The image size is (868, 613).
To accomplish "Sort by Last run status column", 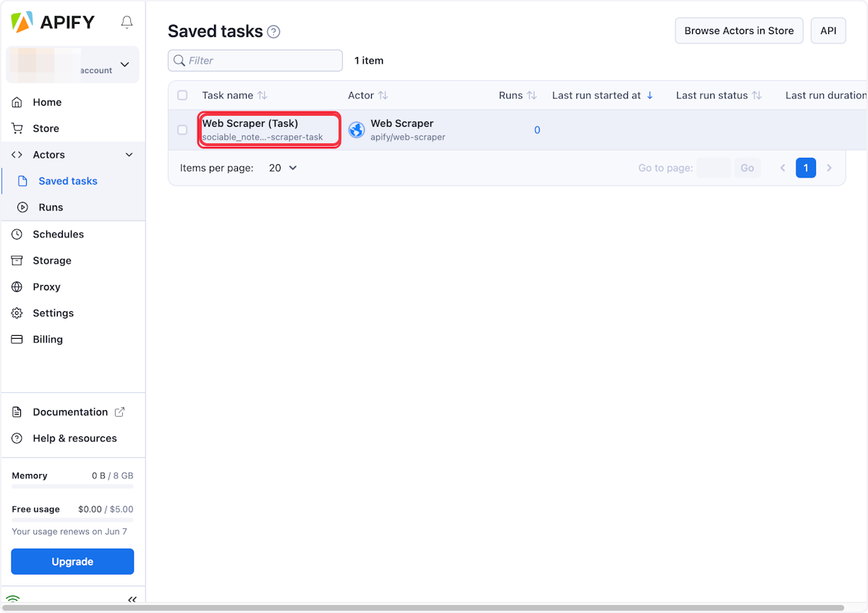I will pyautogui.click(x=719, y=96).
